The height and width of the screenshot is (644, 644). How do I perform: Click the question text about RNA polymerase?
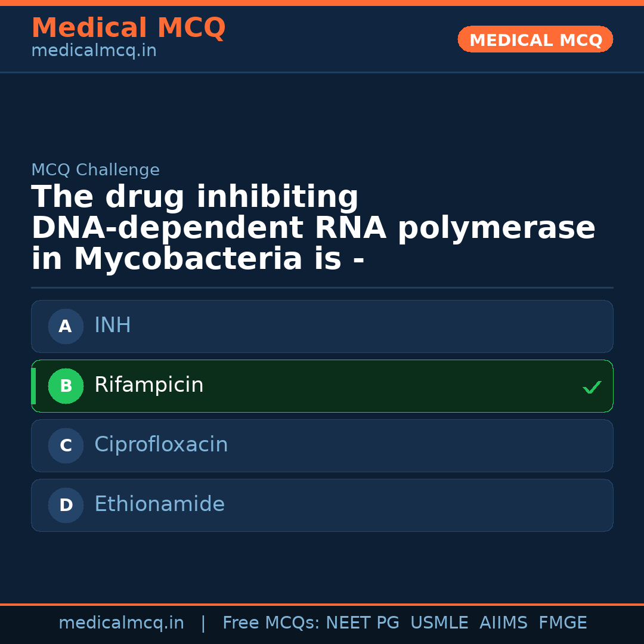pos(313,228)
